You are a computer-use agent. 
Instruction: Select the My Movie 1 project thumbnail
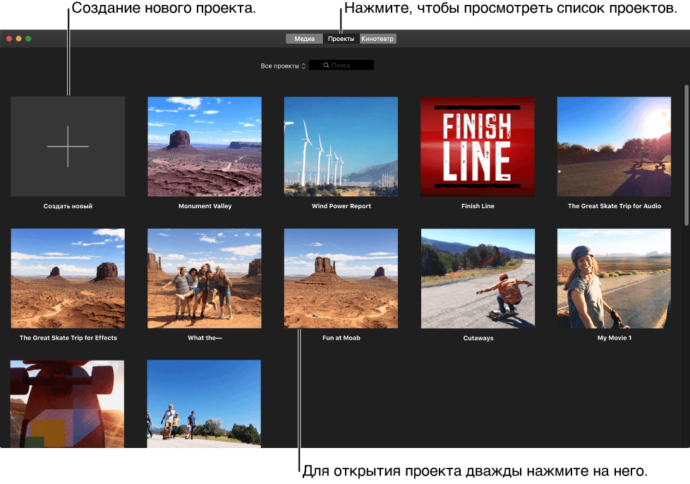614,279
